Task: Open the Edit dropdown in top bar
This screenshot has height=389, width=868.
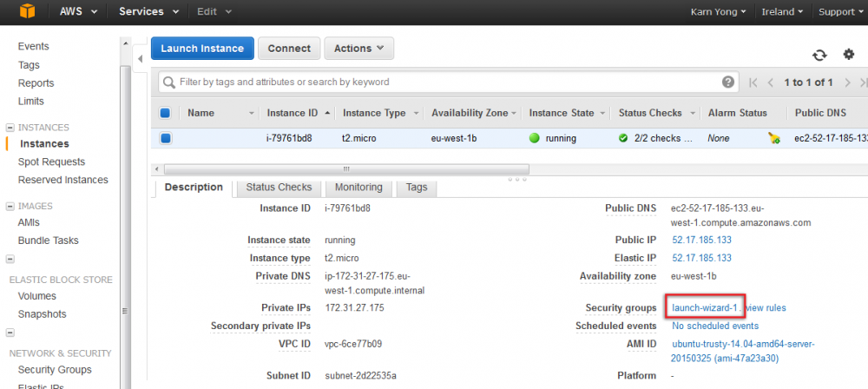Action: [214, 11]
